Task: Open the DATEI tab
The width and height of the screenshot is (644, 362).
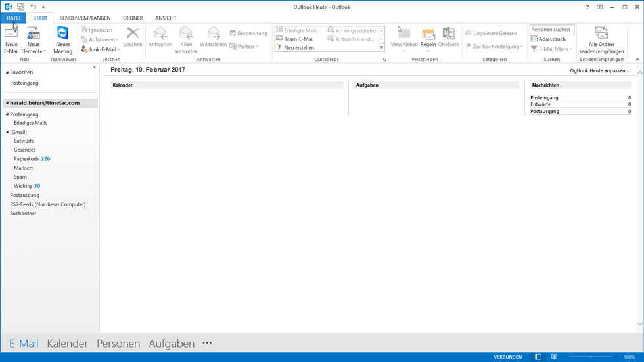Action: coord(13,18)
